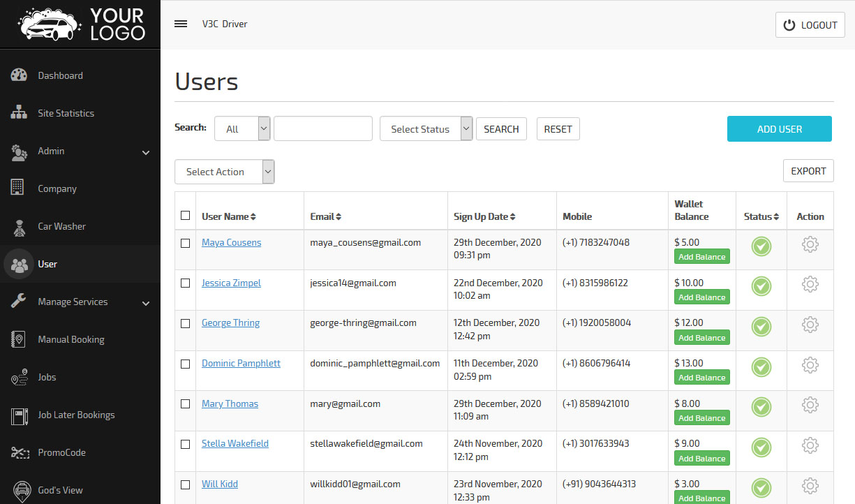The image size is (855, 504).
Task: Open Jobs in the sidebar
Action: pyautogui.click(x=47, y=377)
